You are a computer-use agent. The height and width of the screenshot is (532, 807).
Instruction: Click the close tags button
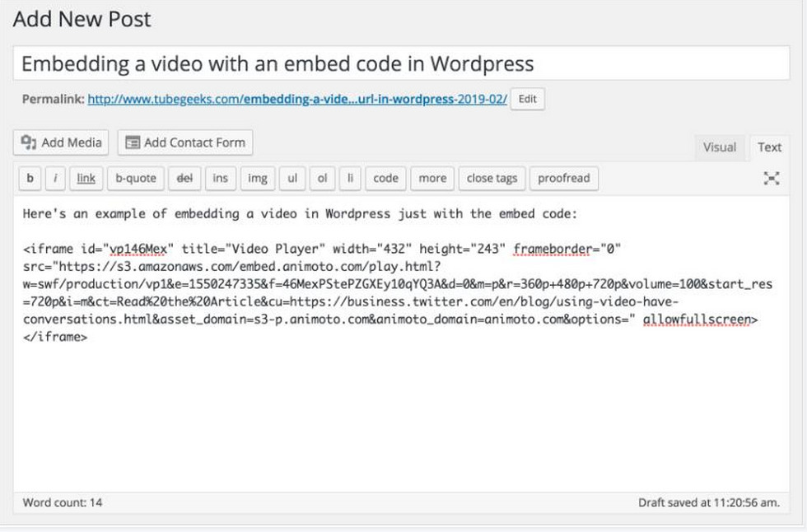(x=492, y=178)
